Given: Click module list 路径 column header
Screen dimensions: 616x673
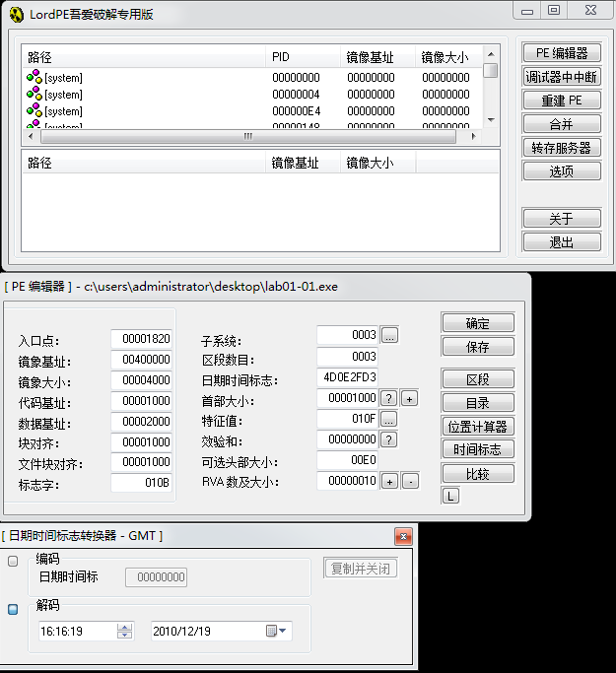Looking at the screenshot, I should coord(144,164).
